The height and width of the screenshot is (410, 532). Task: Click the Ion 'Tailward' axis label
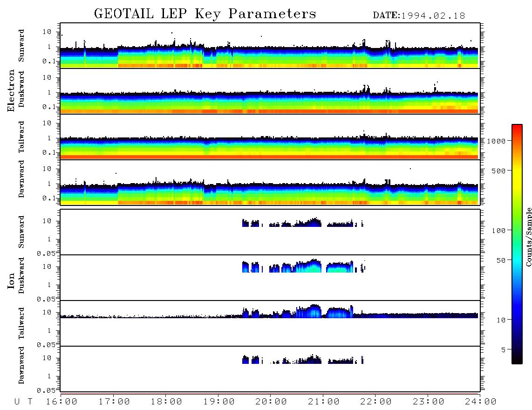(x=21, y=323)
